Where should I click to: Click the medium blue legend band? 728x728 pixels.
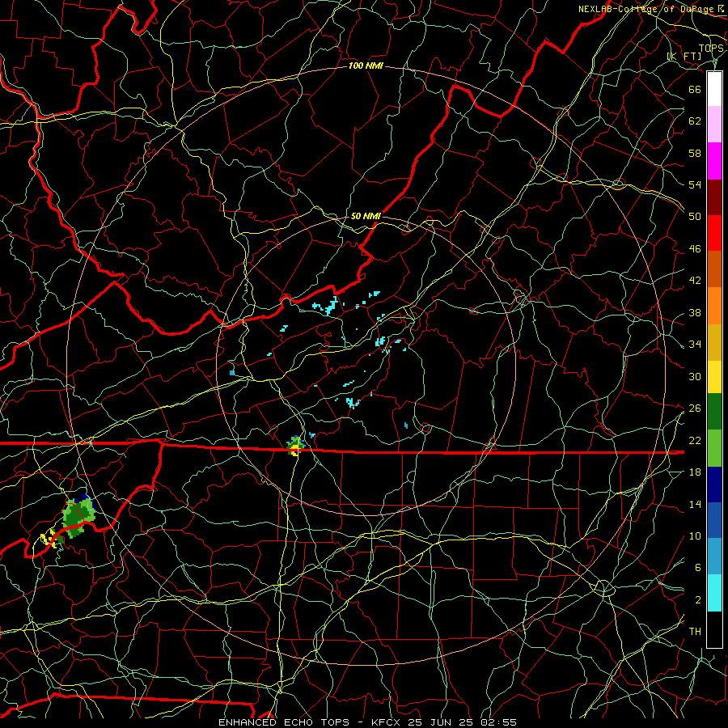click(714, 520)
